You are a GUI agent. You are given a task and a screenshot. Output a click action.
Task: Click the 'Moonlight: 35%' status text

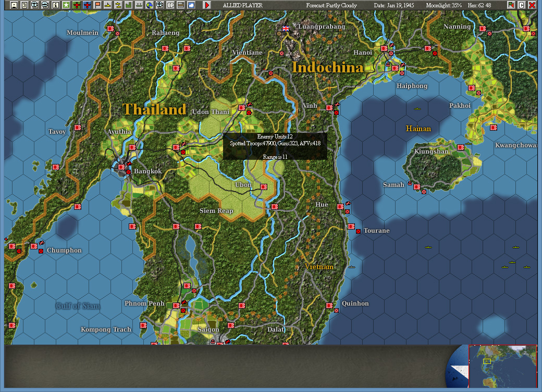point(444,5)
